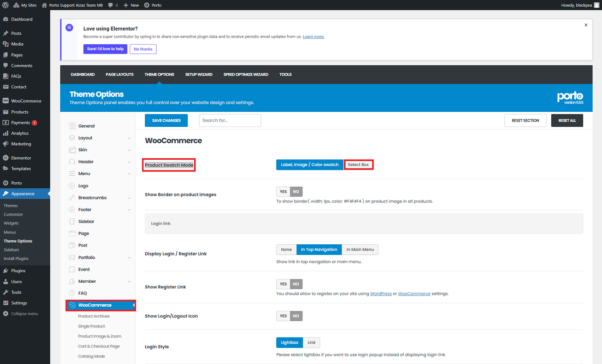Click the Comments icon in sidebar
The height and width of the screenshot is (364, 602).
(6, 66)
